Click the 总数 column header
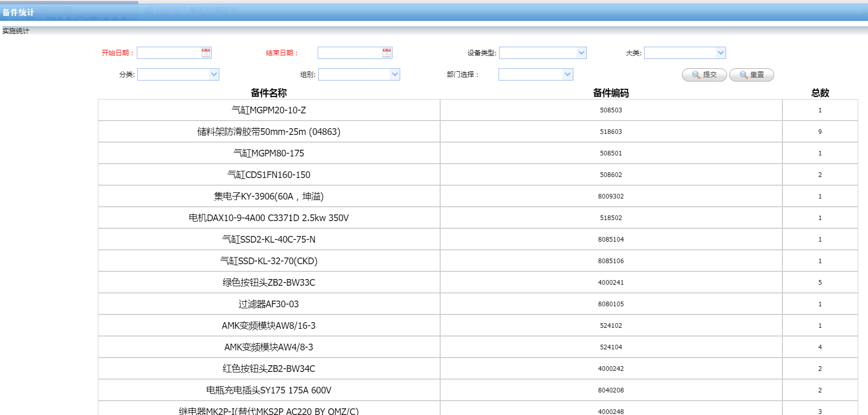This screenshot has width=868, height=415. click(x=820, y=93)
